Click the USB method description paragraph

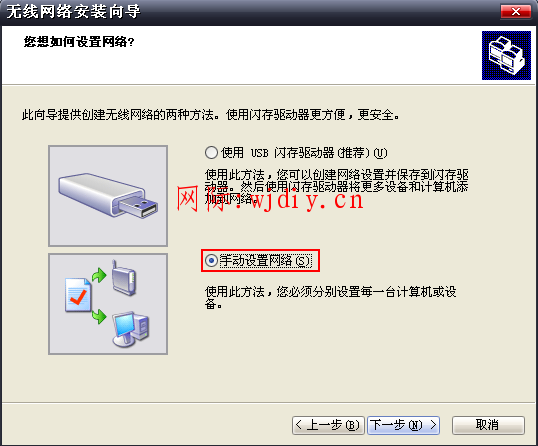pyautogui.click(x=336, y=187)
